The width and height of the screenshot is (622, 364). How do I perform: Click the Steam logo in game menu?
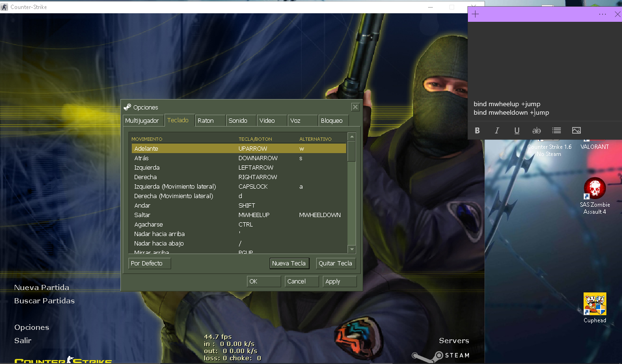(x=440, y=355)
